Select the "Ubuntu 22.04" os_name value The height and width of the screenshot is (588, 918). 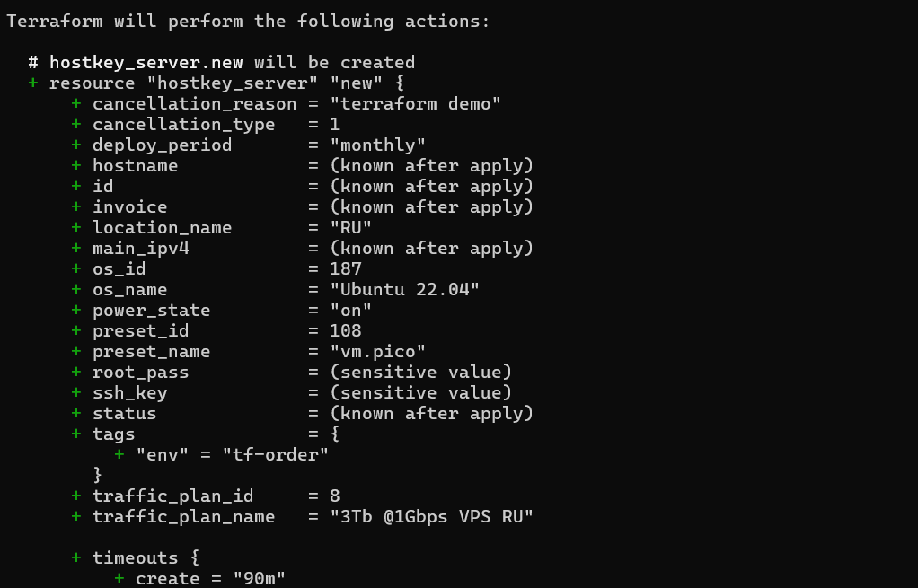click(404, 290)
